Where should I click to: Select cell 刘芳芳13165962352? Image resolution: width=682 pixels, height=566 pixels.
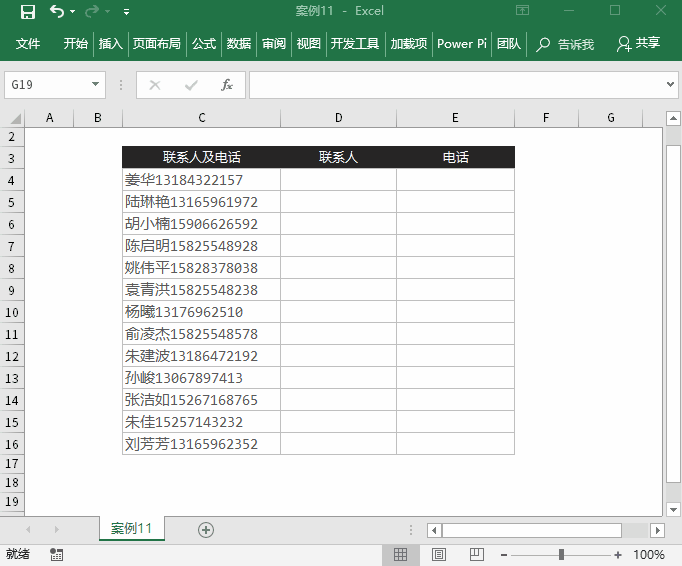click(201, 444)
